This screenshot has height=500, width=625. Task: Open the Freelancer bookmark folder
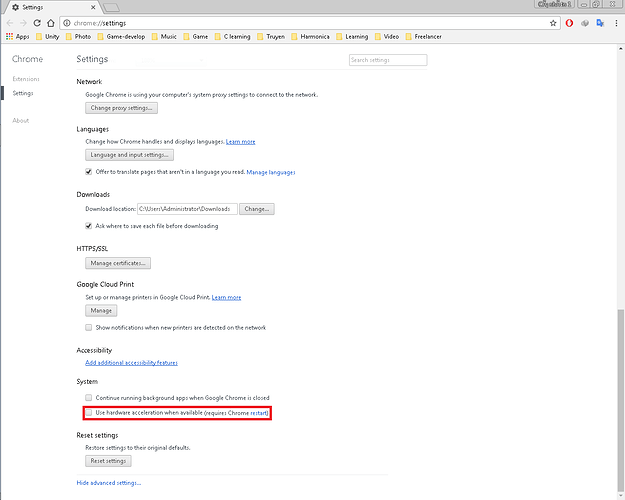(x=424, y=37)
